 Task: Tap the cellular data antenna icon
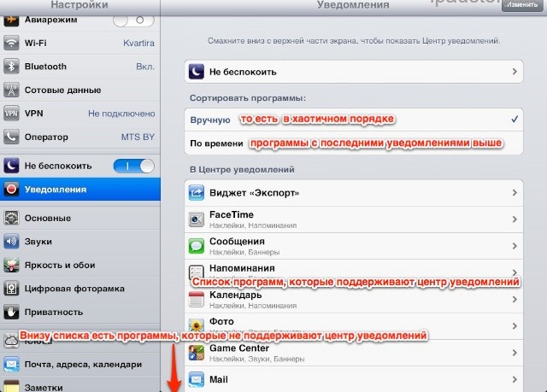pos(11,90)
